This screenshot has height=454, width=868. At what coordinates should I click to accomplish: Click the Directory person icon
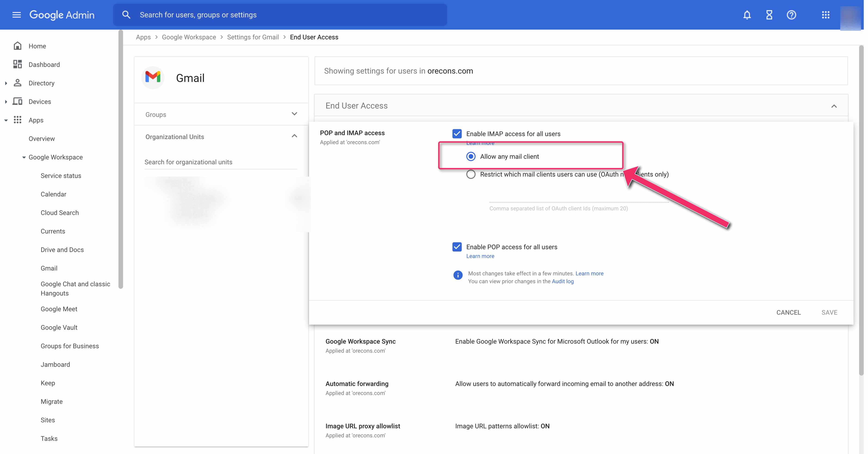18,83
